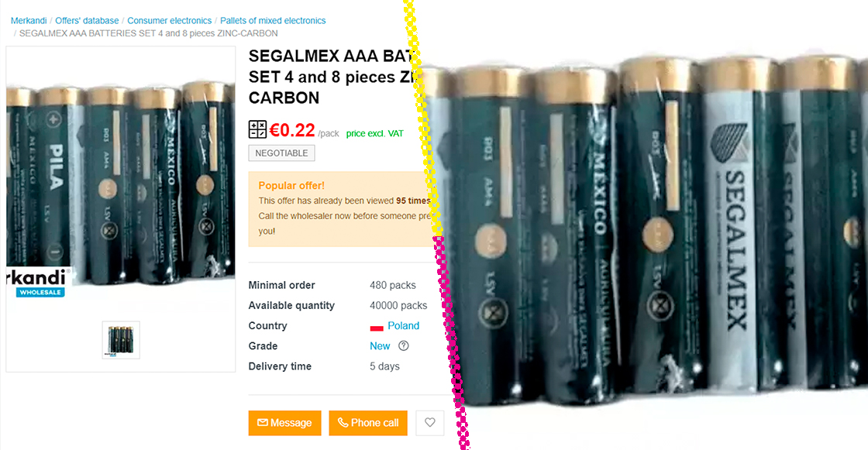
Task: Click the New grade link
Action: point(380,346)
